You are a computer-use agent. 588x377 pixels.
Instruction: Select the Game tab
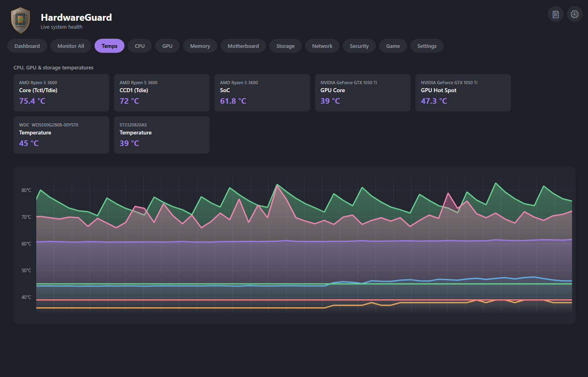[393, 46]
